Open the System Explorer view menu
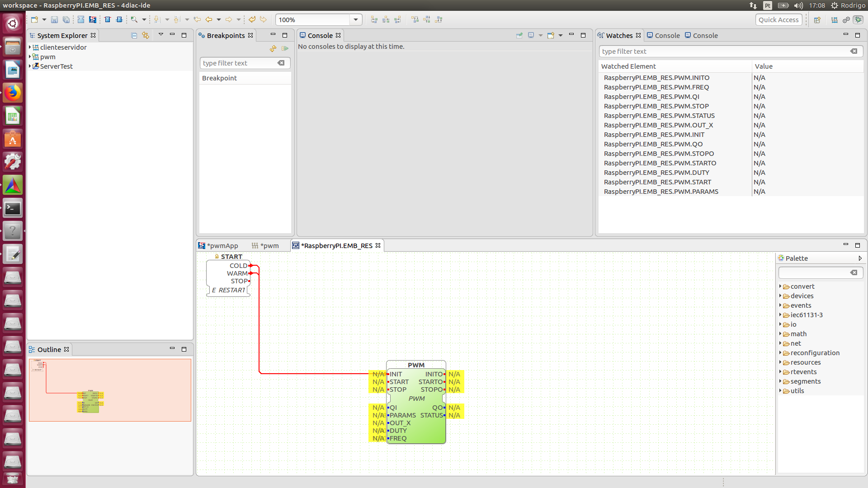 (160, 34)
